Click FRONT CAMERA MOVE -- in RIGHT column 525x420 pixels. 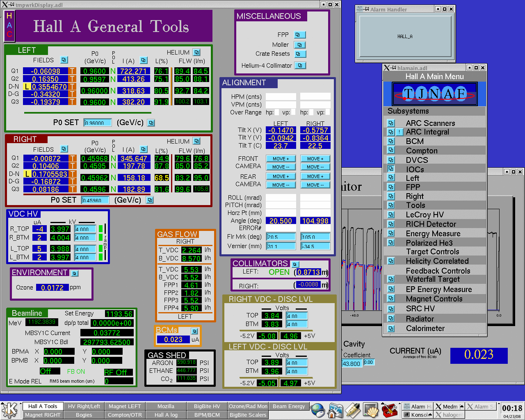[x=315, y=167]
